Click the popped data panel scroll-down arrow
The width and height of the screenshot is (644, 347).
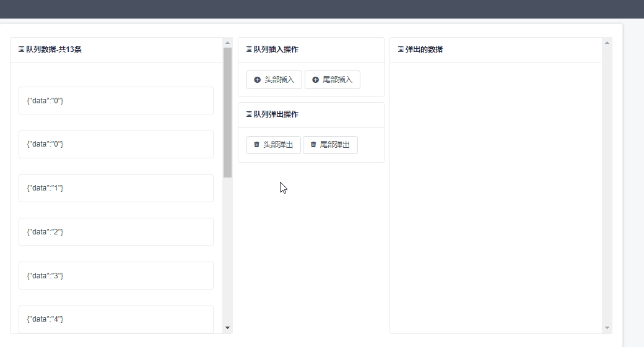click(607, 328)
